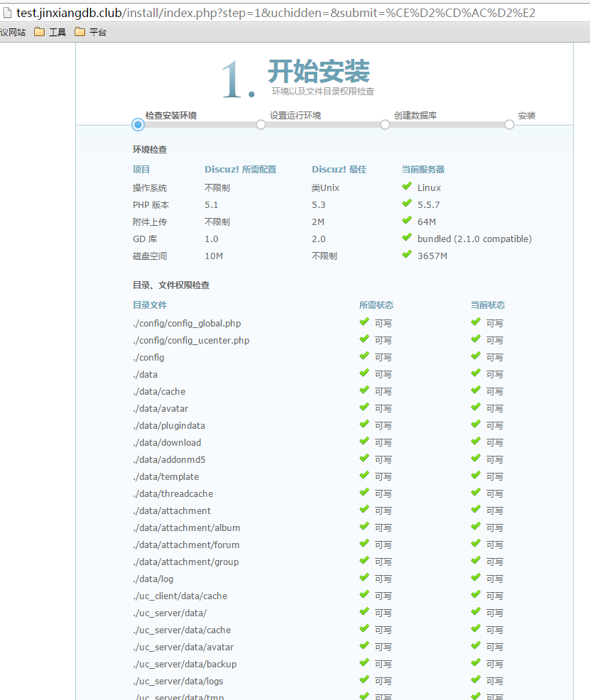
Task: Click the address bar URL text
Action: click(x=277, y=13)
